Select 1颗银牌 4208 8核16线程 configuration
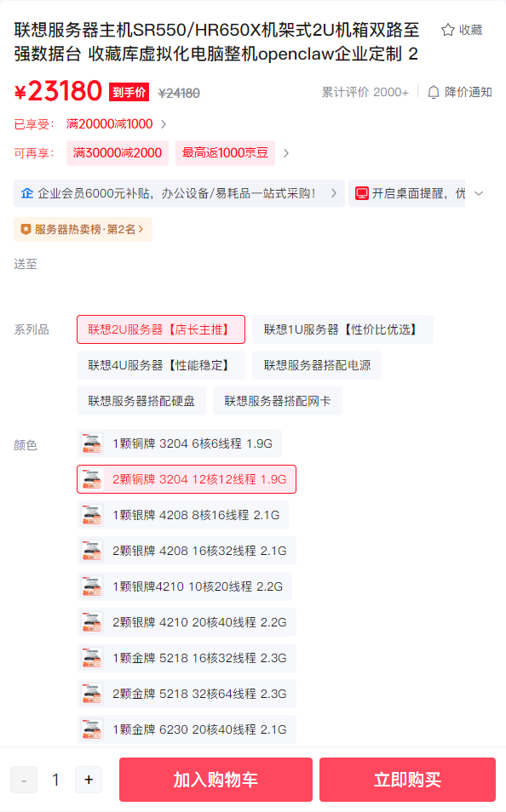This screenshot has height=812, width=506. pyautogui.click(x=182, y=515)
